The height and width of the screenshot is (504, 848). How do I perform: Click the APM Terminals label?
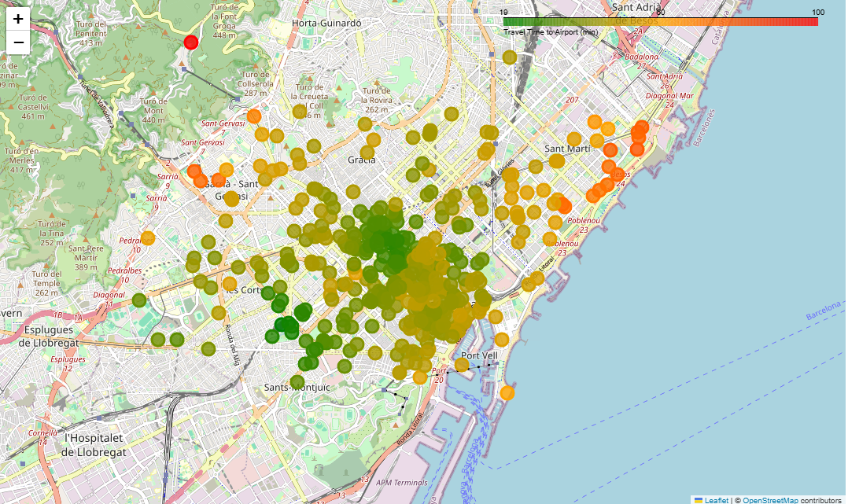401,482
